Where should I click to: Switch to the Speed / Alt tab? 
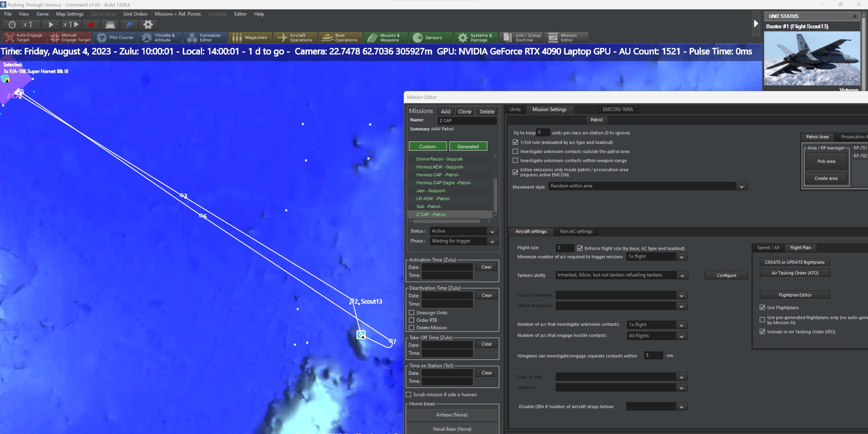click(768, 248)
